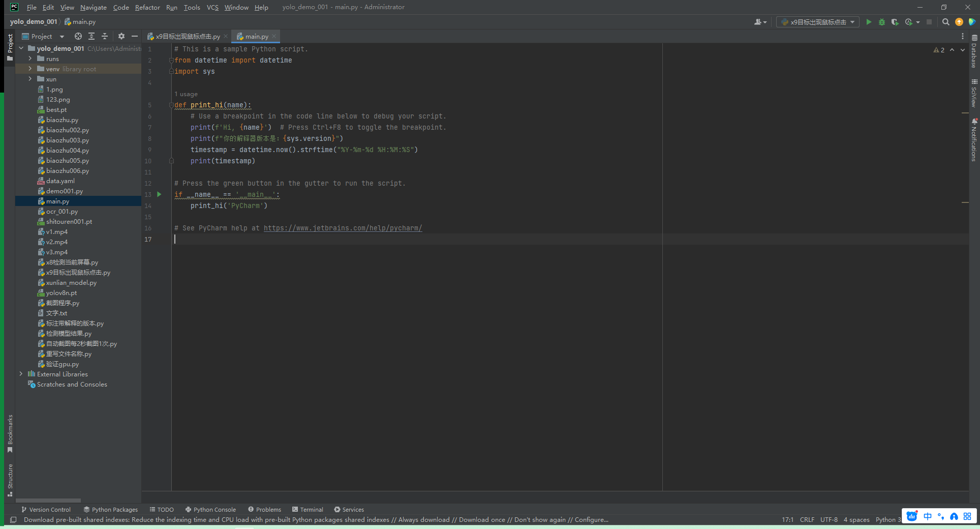Fold the print_hi function in gutter
Viewport: 980px width, 529px height.
pyautogui.click(x=171, y=105)
